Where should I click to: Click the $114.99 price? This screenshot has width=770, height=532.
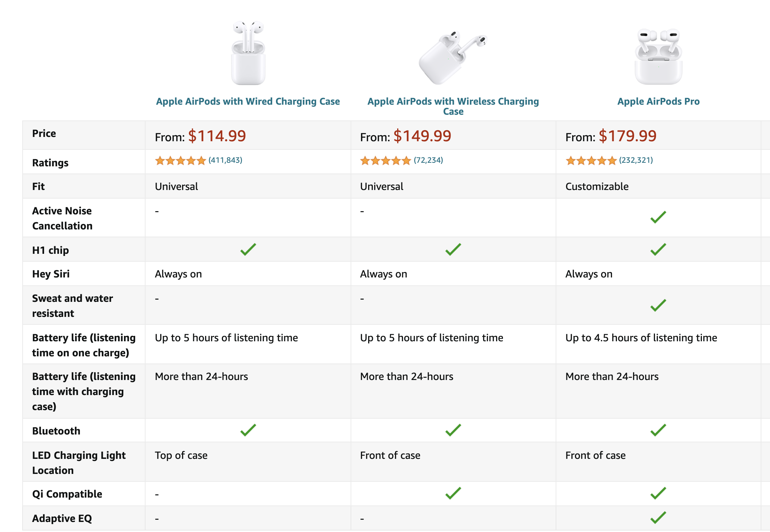coord(217,136)
